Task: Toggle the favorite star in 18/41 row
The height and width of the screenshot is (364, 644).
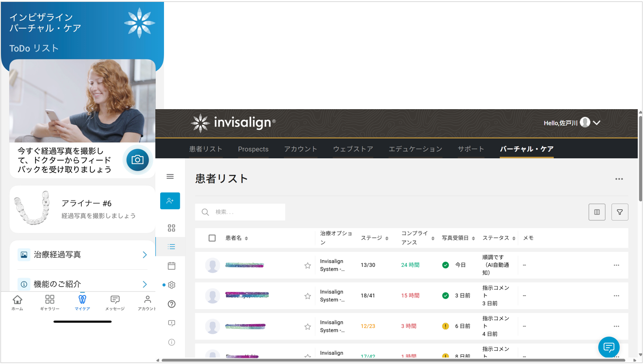Action: pos(308,296)
